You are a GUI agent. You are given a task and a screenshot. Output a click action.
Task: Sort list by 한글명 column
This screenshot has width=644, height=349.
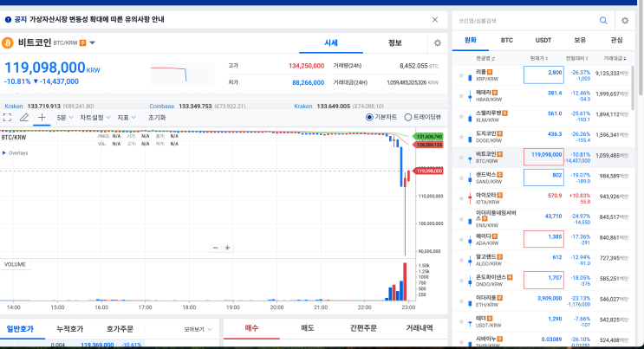485,59
